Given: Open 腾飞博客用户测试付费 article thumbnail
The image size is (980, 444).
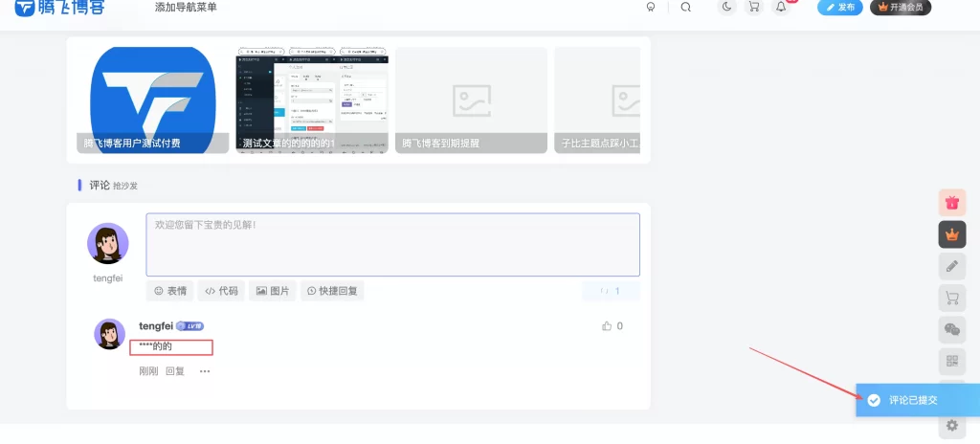Looking at the screenshot, I should [x=152, y=100].
